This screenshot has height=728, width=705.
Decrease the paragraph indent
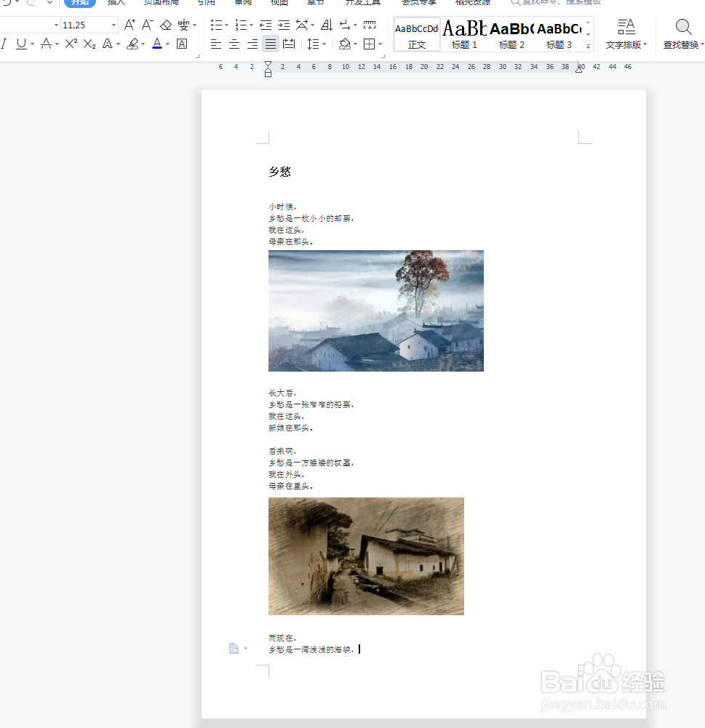click(266, 25)
